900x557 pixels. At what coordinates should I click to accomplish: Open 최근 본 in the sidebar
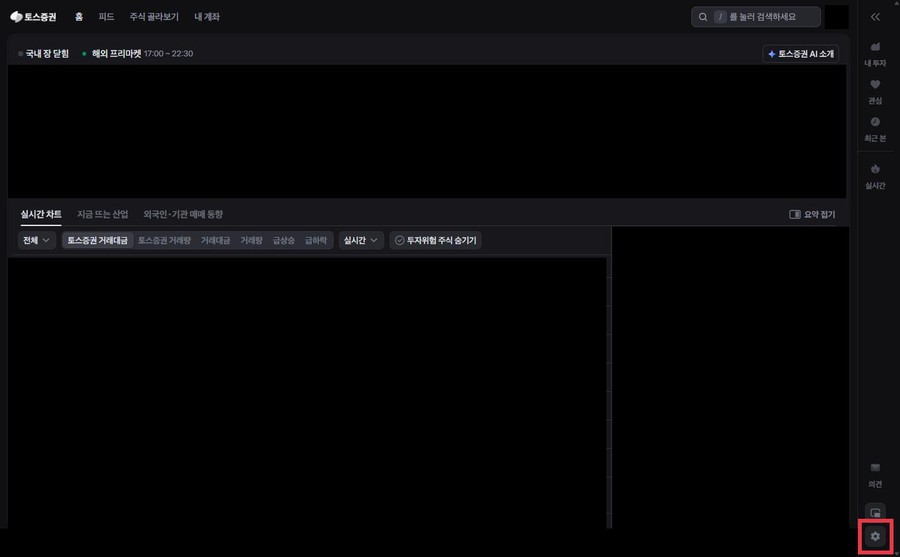(x=875, y=129)
